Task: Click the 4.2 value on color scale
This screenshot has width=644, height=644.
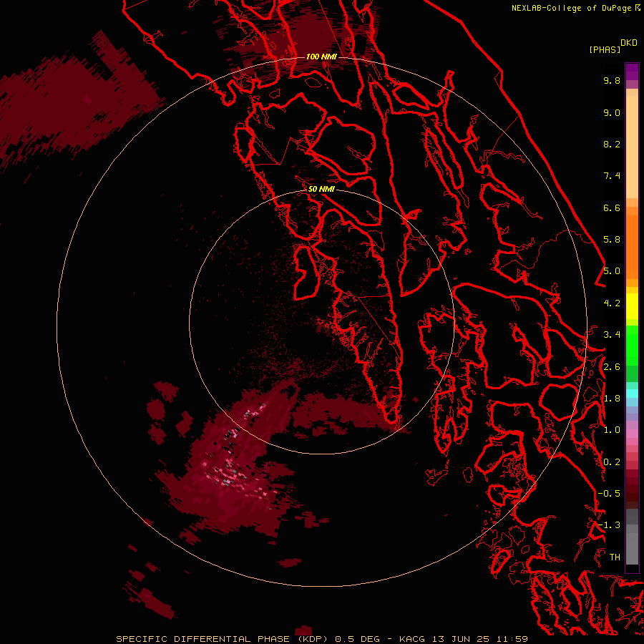Action: (x=612, y=303)
